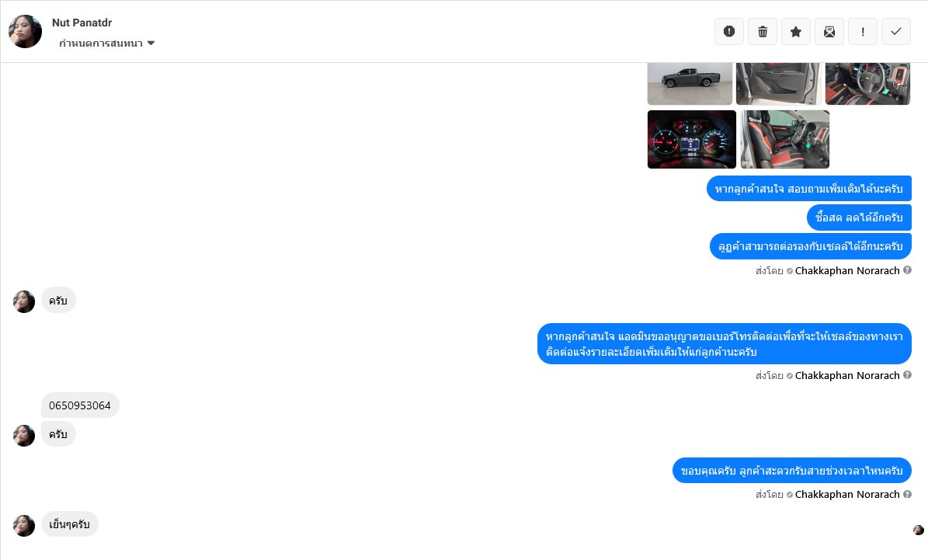Click the small seen-by avatar at bottom right
The height and width of the screenshot is (560, 928).
(919, 530)
